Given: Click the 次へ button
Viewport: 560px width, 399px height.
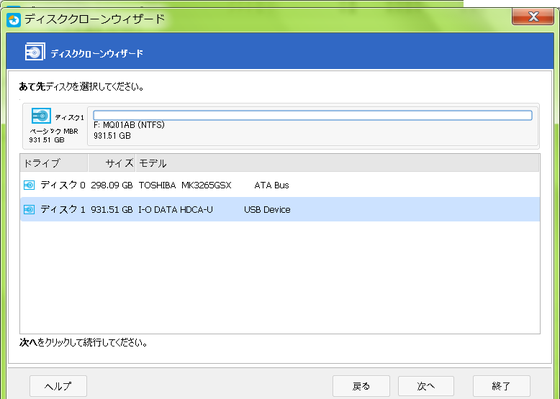Looking at the screenshot, I should point(426,386).
